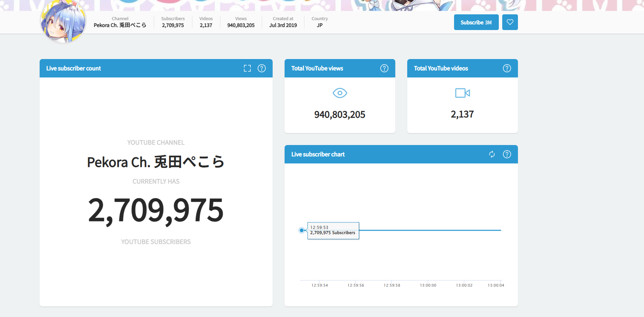
Task: Click the 13:00:04 axis label on chart
Action: (496, 285)
